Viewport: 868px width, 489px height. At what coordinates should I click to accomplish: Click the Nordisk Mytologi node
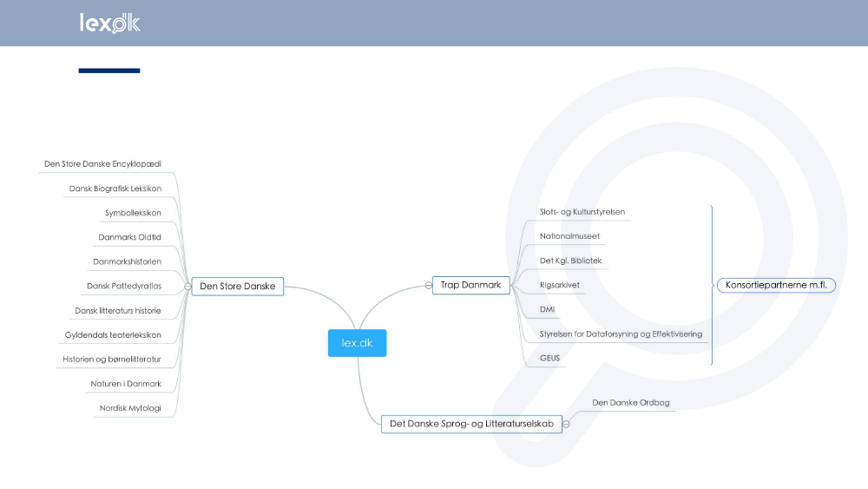click(x=130, y=407)
